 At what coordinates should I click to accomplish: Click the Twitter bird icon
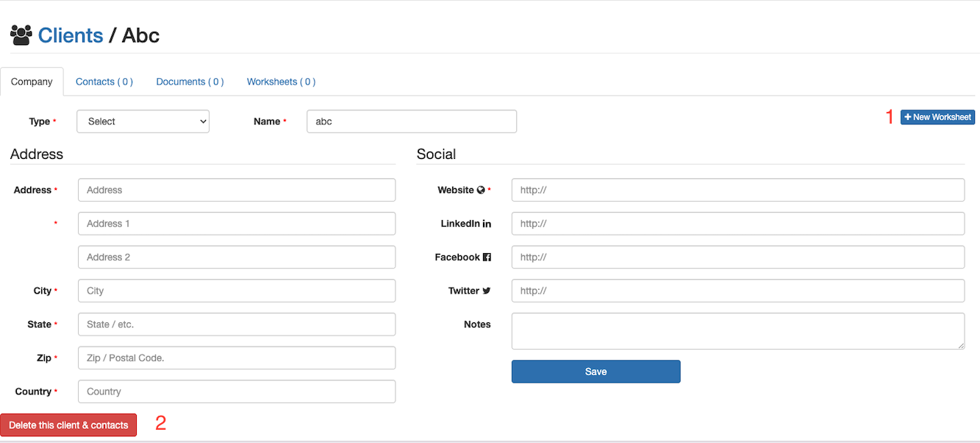click(486, 291)
